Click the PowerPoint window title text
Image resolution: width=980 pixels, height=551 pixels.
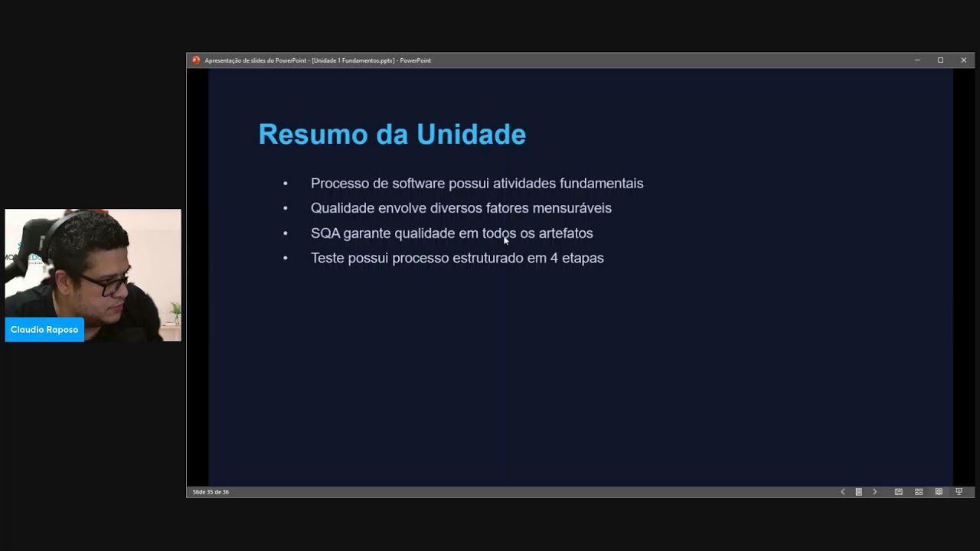[x=318, y=60]
